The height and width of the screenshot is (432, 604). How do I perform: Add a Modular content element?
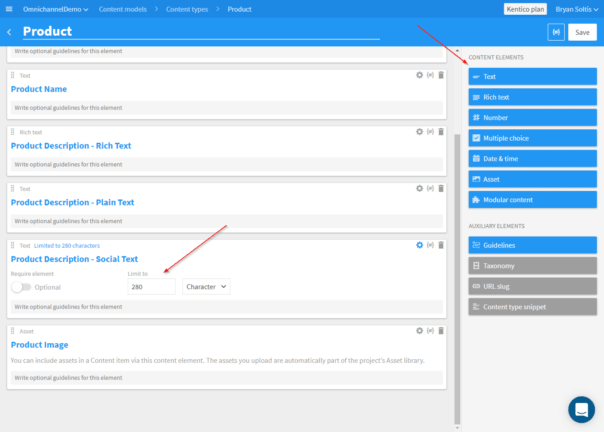click(x=532, y=200)
